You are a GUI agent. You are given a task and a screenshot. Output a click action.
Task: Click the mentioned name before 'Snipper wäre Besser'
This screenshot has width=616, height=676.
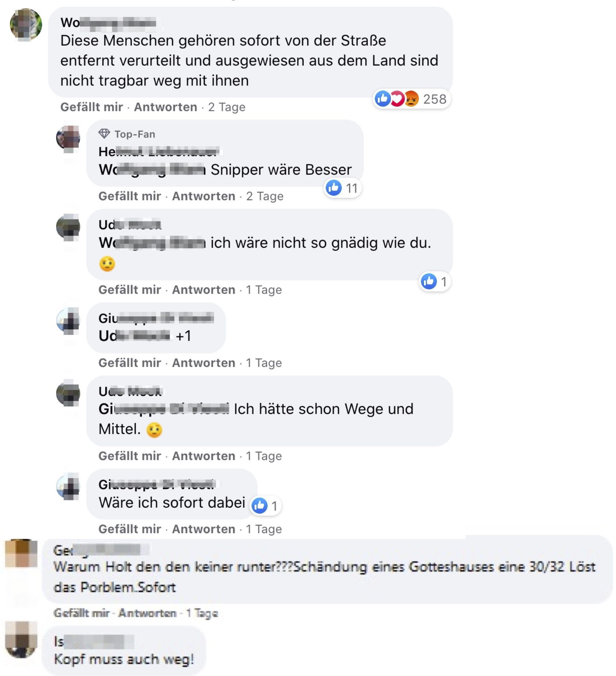pyautogui.click(x=152, y=170)
